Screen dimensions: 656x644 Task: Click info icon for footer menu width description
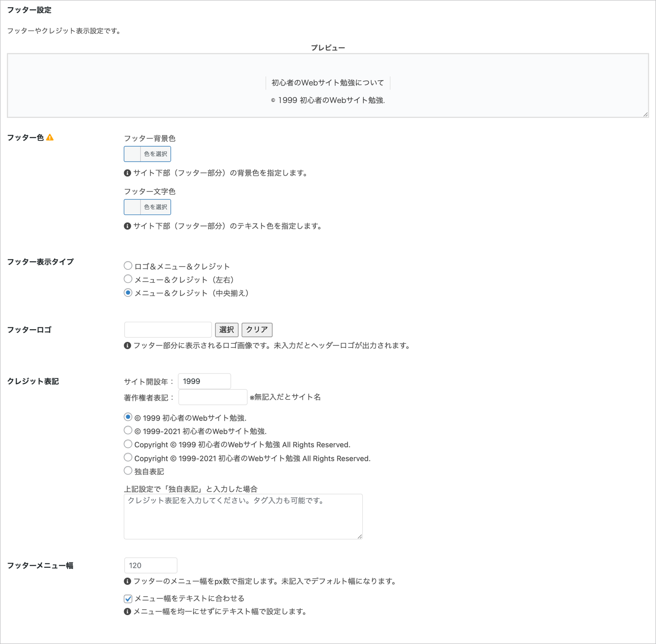click(x=127, y=581)
